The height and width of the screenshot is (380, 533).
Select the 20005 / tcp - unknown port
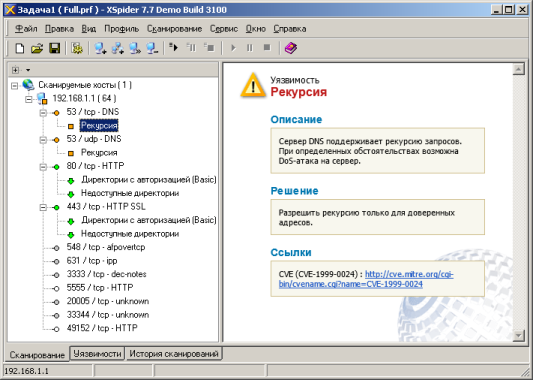click(x=108, y=301)
